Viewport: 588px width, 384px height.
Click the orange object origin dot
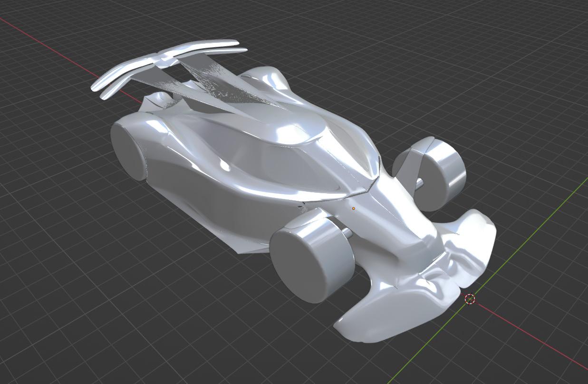click(354, 208)
